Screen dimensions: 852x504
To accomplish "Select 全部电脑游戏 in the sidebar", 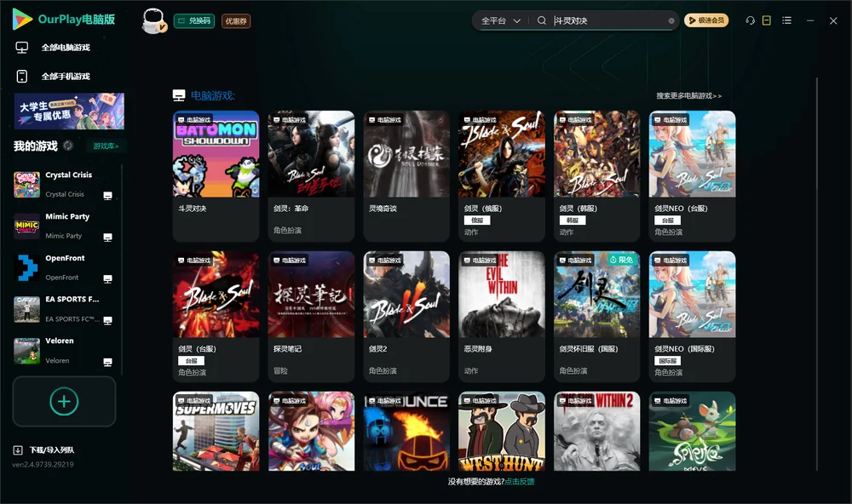I will pyautogui.click(x=66, y=48).
